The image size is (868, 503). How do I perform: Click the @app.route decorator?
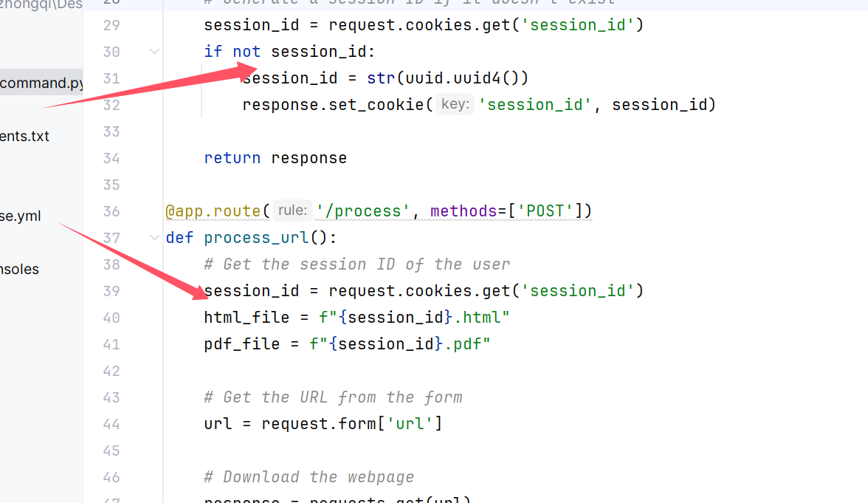click(213, 211)
